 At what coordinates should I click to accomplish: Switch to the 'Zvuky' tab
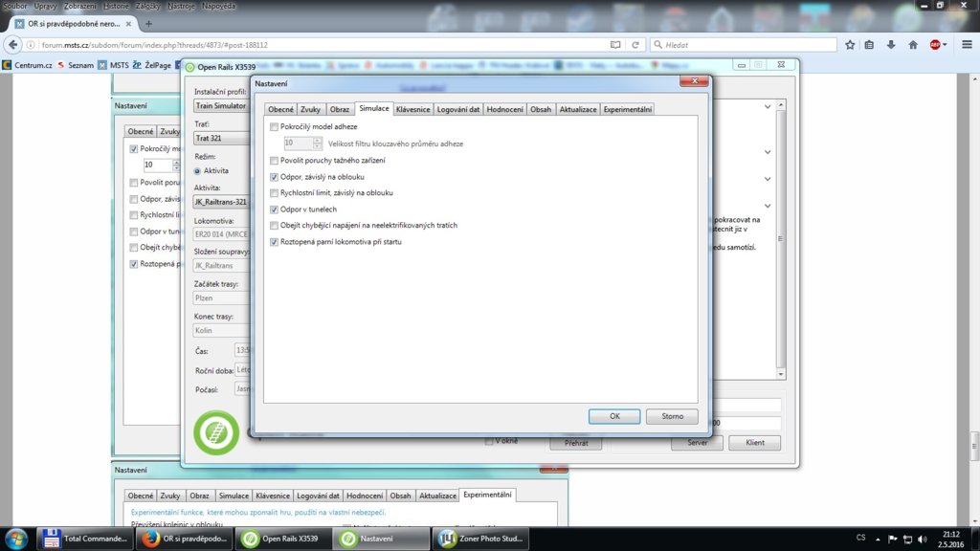[x=311, y=109]
